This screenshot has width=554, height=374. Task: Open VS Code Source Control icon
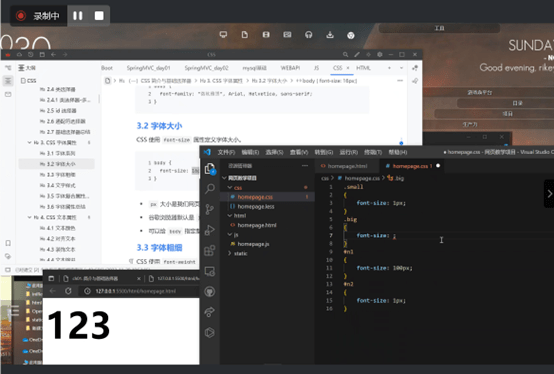(x=210, y=209)
